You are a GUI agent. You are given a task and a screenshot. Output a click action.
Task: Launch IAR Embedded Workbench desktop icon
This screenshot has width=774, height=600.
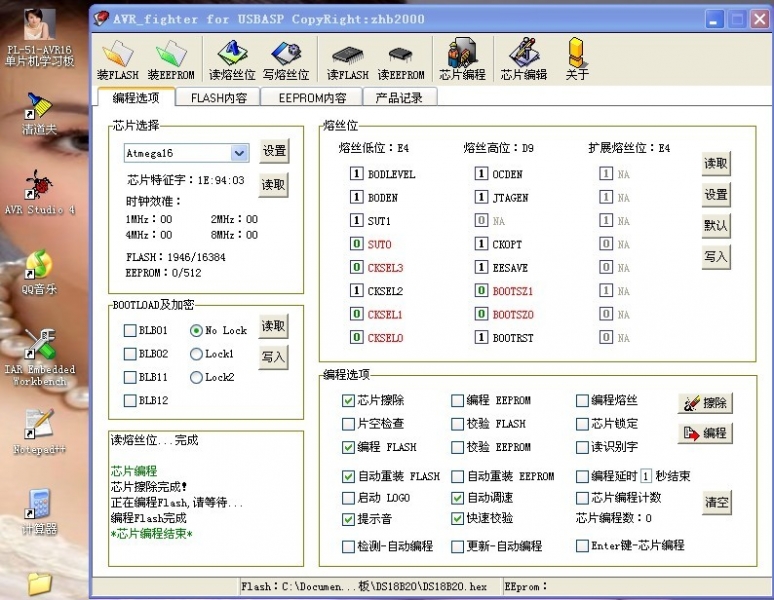coord(39,358)
